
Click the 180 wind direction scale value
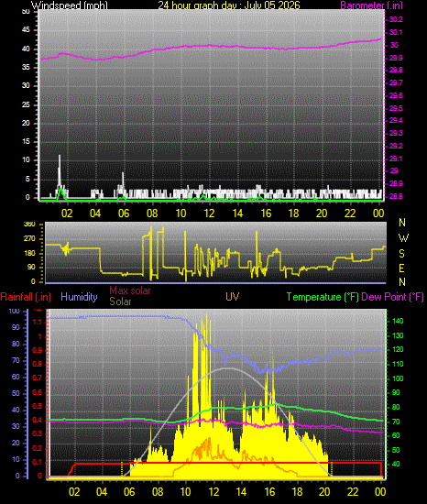pyautogui.click(x=29, y=254)
